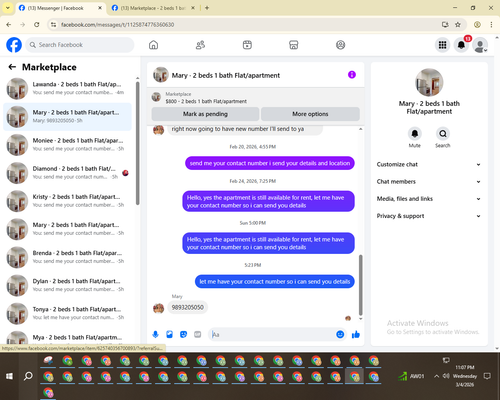
Task: Open a new browser tab
Action: (207, 8)
